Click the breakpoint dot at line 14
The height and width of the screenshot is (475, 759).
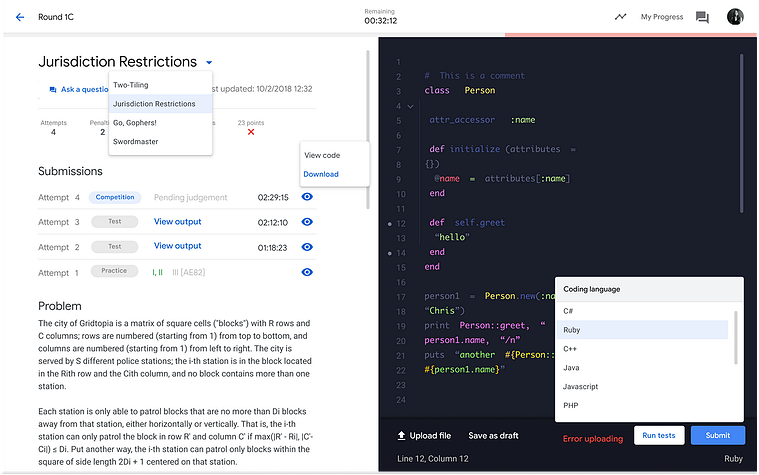pyautogui.click(x=390, y=253)
